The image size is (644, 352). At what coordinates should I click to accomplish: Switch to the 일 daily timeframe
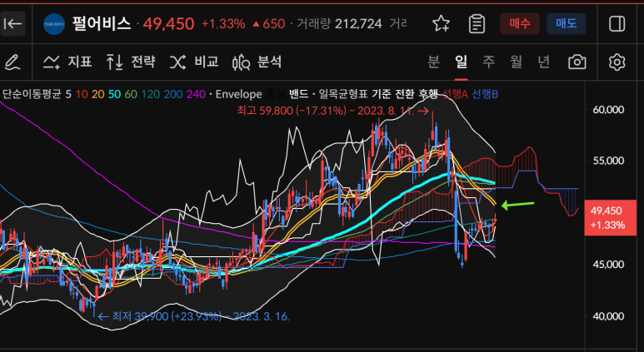coord(461,62)
